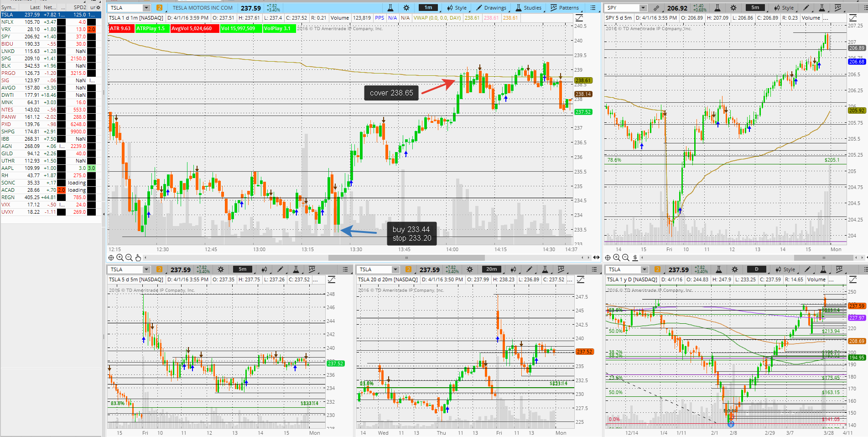The width and height of the screenshot is (868, 437).
Task: Click the main chart horizontal scrollbar thumb
Action: pyautogui.click(x=406, y=258)
